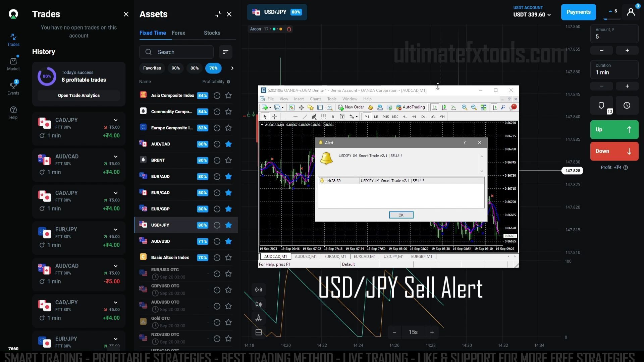
Task: Toggle favorite star for AUD/CAD
Action: (x=228, y=144)
